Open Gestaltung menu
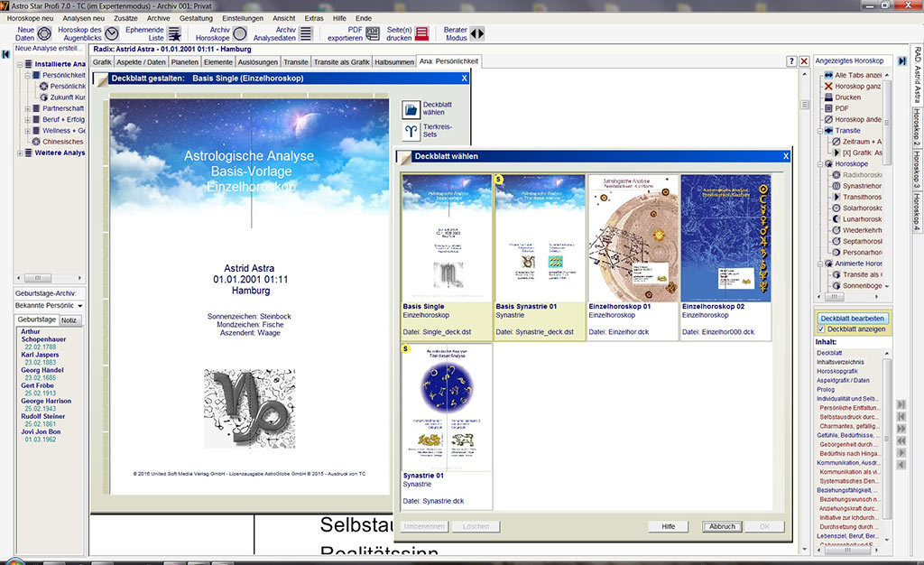The image size is (924, 565). (196, 18)
